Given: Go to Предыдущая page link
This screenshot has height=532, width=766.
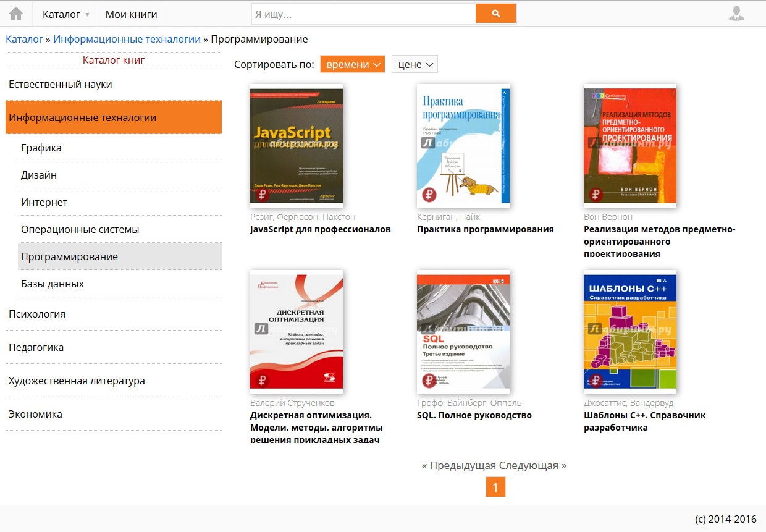Looking at the screenshot, I should tap(459, 465).
